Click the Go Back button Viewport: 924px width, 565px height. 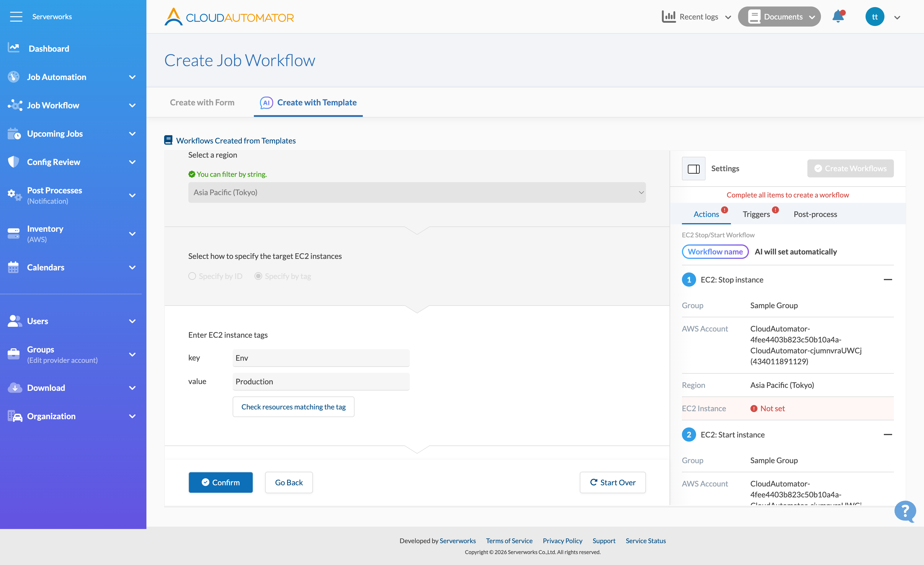289,482
